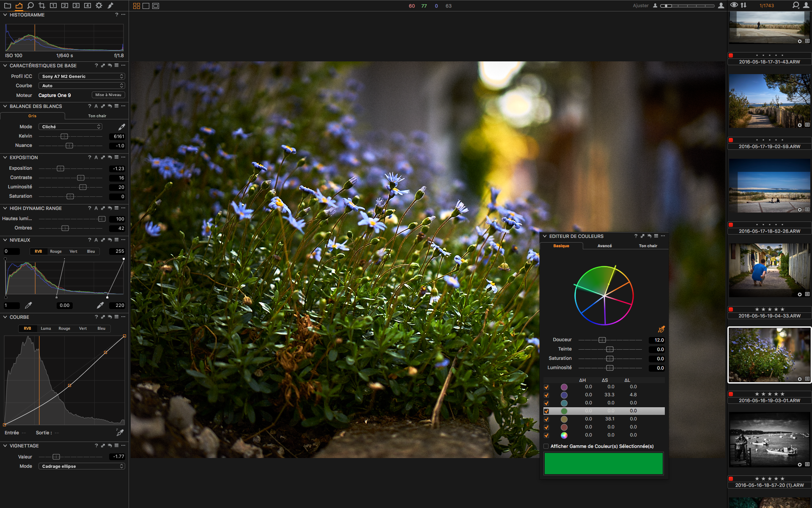Switch white balance to Ton chair tab
Image resolution: width=812 pixels, height=508 pixels.
pyautogui.click(x=97, y=116)
